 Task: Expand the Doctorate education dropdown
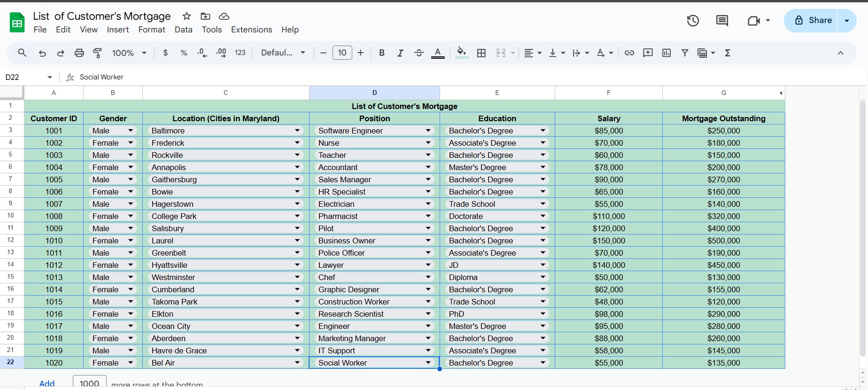543,216
